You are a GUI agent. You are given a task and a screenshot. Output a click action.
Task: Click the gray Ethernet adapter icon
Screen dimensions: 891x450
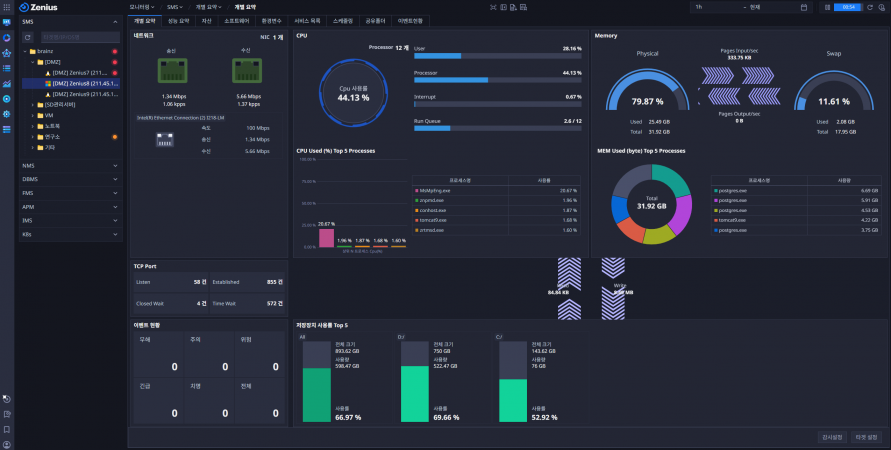click(x=165, y=140)
